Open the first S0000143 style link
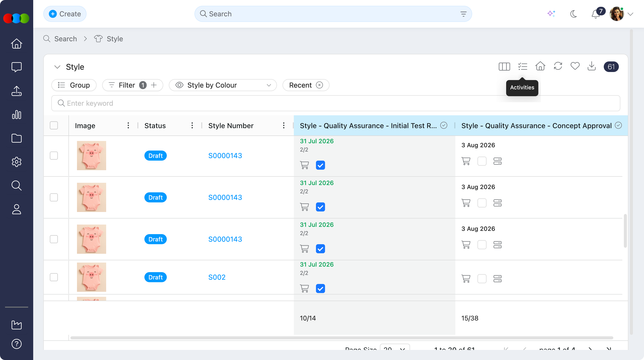644x360 pixels. pyautogui.click(x=225, y=156)
